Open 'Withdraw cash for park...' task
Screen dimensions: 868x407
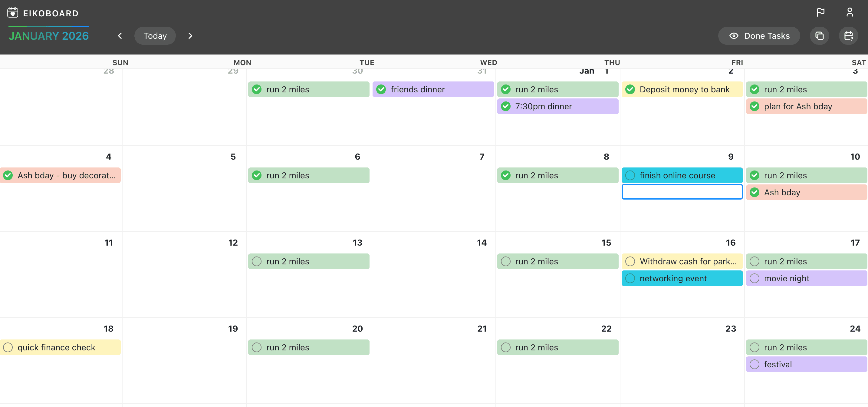[x=688, y=261]
